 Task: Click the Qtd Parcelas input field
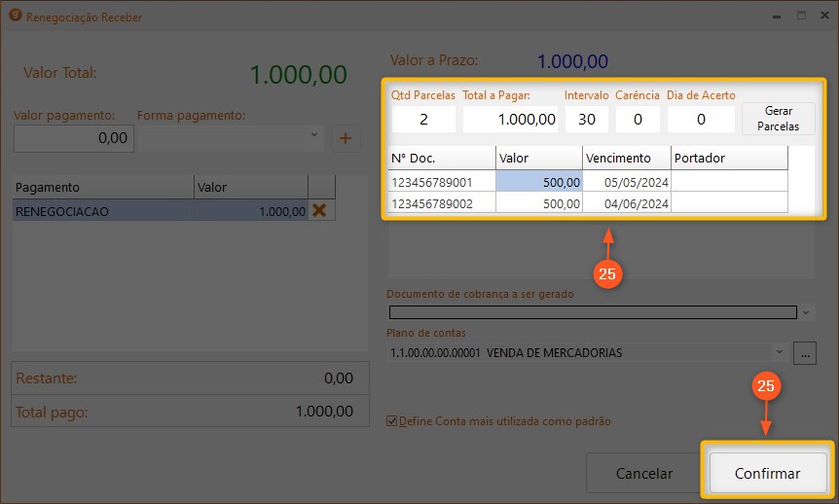(423, 119)
